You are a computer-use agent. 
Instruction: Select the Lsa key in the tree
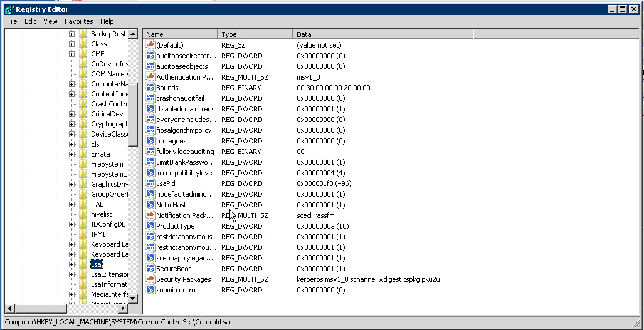(x=96, y=264)
